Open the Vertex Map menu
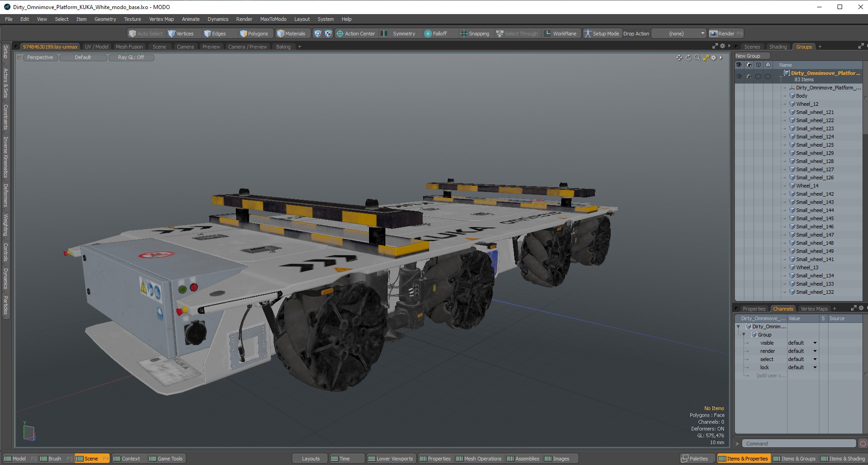This screenshot has width=868, height=465. point(161,19)
